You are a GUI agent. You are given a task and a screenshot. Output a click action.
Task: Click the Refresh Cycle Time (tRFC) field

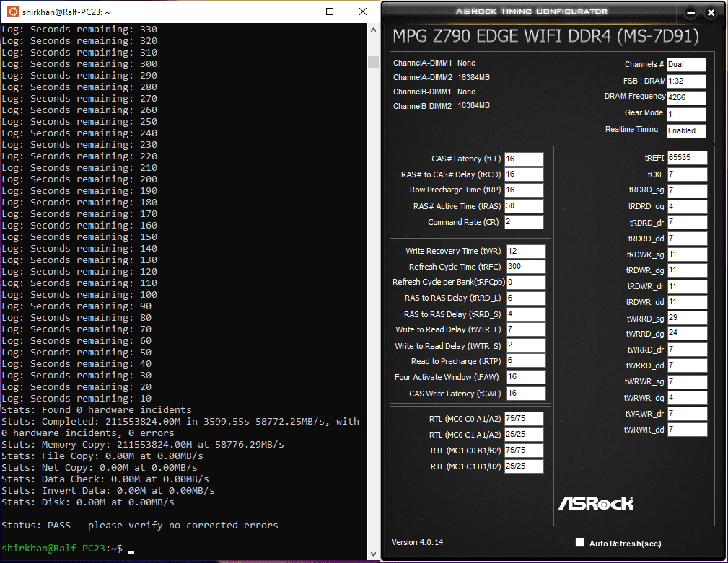point(526,267)
